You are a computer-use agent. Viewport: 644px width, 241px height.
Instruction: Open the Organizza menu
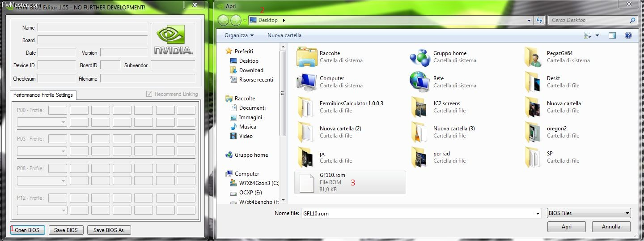click(x=239, y=35)
